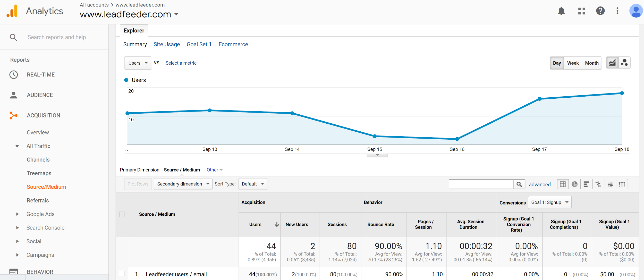The height and width of the screenshot is (280, 644).
Task: Select the Pivot view icon
Action: [622, 184]
